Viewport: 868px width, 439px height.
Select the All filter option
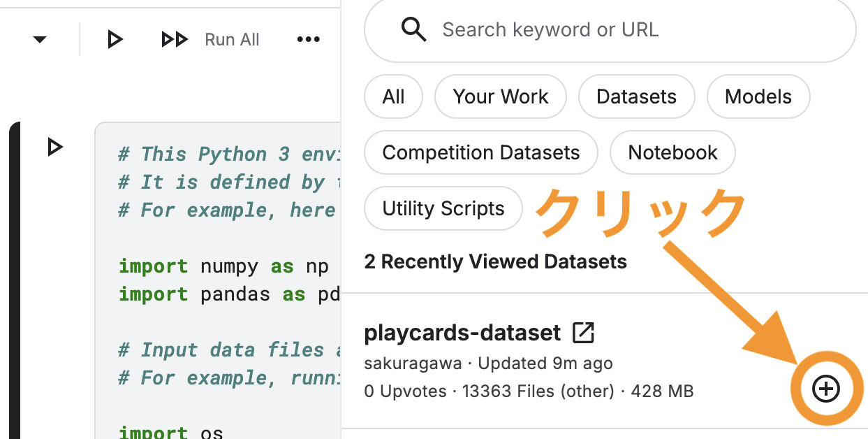coord(393,96)
